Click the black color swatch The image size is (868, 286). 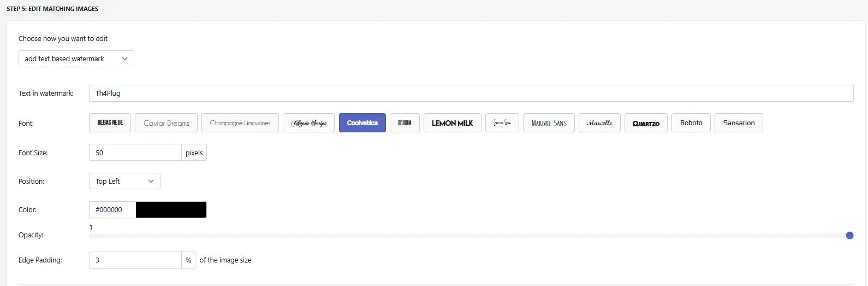(x=171, y=209)
